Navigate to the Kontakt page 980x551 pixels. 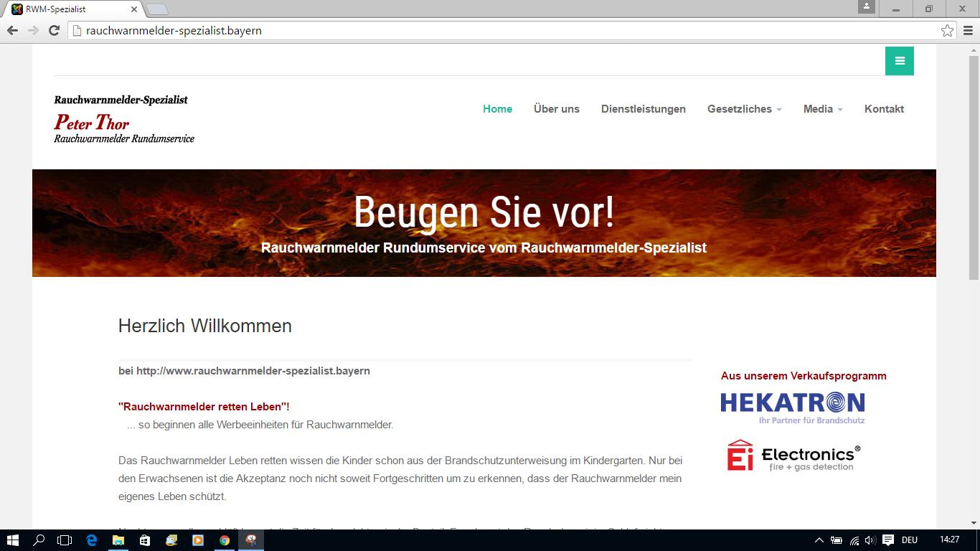(884, 109)
